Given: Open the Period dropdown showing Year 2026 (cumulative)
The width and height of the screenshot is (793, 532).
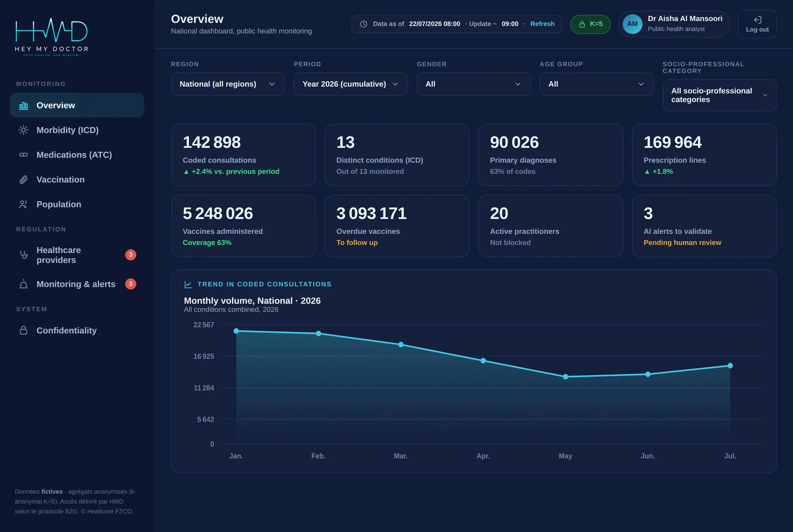Looking at the screenshot, I should click(x=351, y=84).
